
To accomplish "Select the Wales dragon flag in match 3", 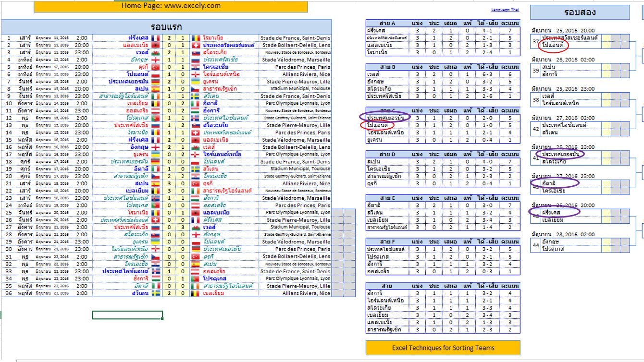I will point(156,52).
